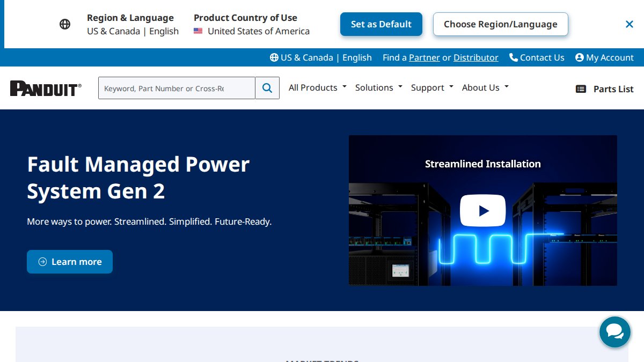Click the 'United States of America' text
The width and height of the screenshot is (644, 362).
click(x=259, y=31)
